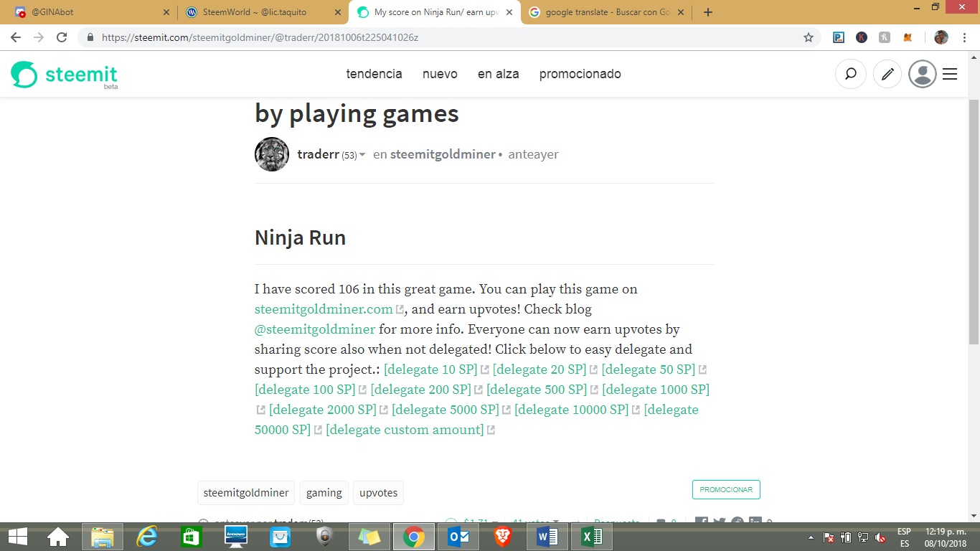Click the delegate 2000 SP link
Screen dimensions: 980x551
click(x=323, y=410)
